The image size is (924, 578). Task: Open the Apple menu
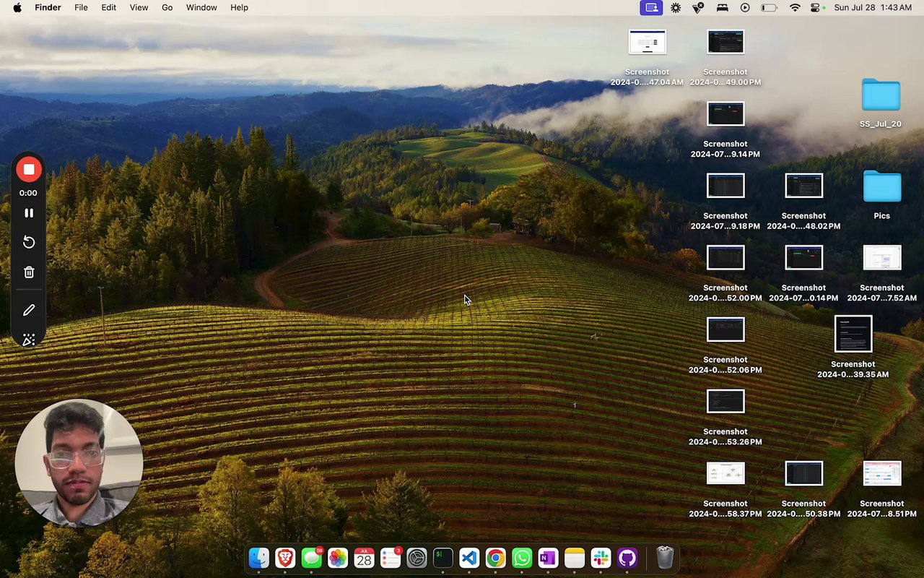click(17, 7)
